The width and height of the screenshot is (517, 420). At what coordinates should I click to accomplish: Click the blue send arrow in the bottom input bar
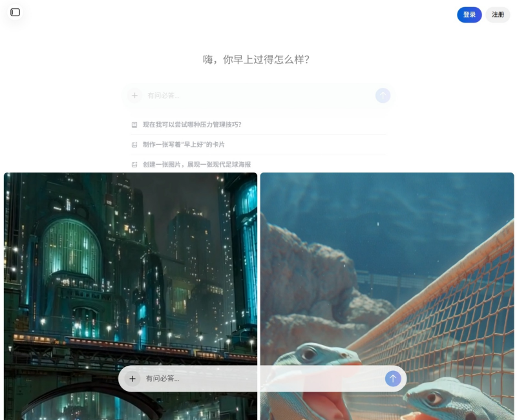pos(392,379)
